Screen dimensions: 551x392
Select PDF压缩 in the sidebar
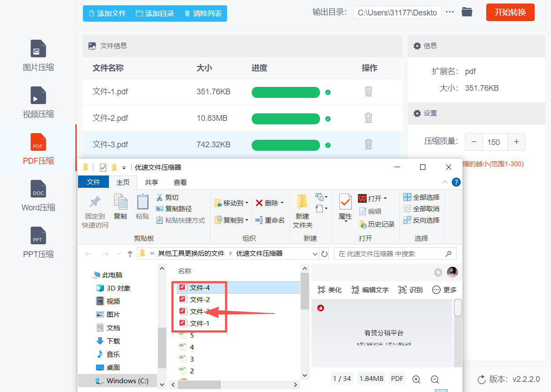(38, 149)
